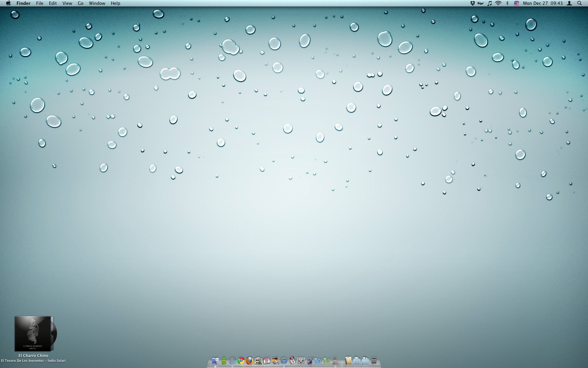Open Wi-Fi status menu
This screenshot has height=368, width=588.
tap(498, 3)
